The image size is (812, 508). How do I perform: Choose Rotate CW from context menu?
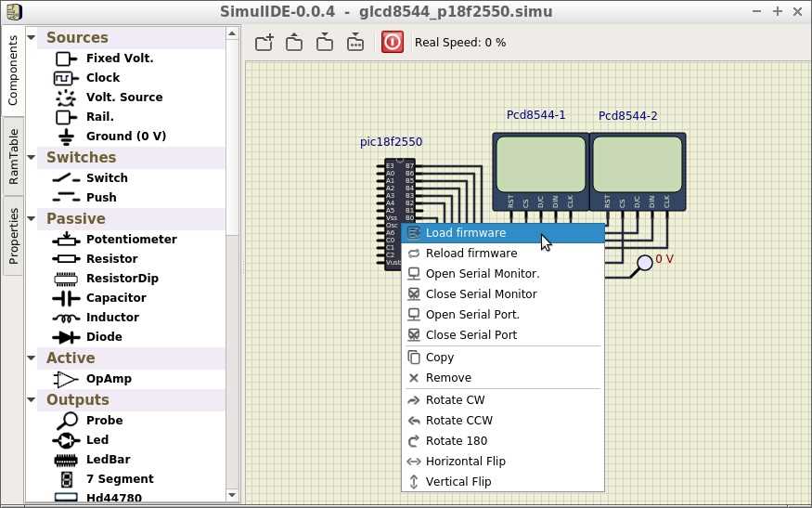coord(503,400)
